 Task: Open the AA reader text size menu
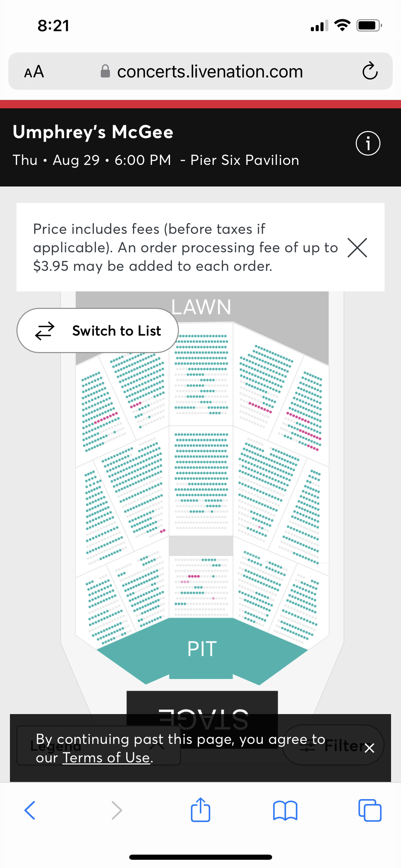34,72
